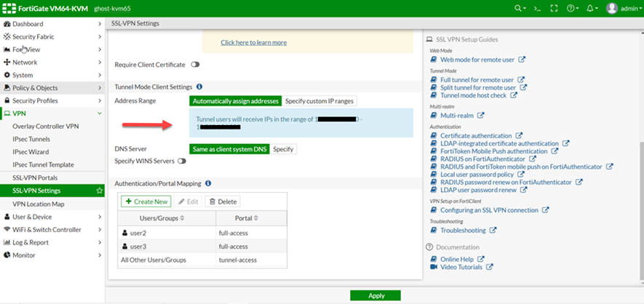644x304 pixels.
Task: Click external link icon beside Web mode guide
Action: 522,60
